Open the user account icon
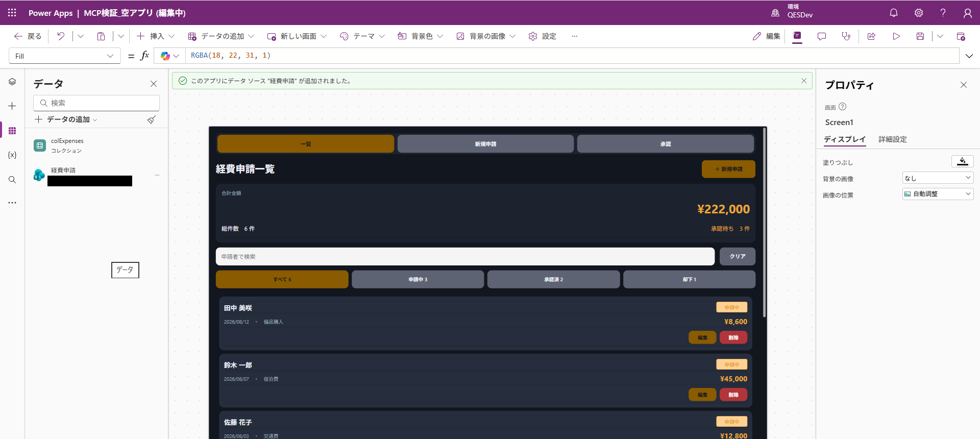The image size is (980, 439). 968,13
